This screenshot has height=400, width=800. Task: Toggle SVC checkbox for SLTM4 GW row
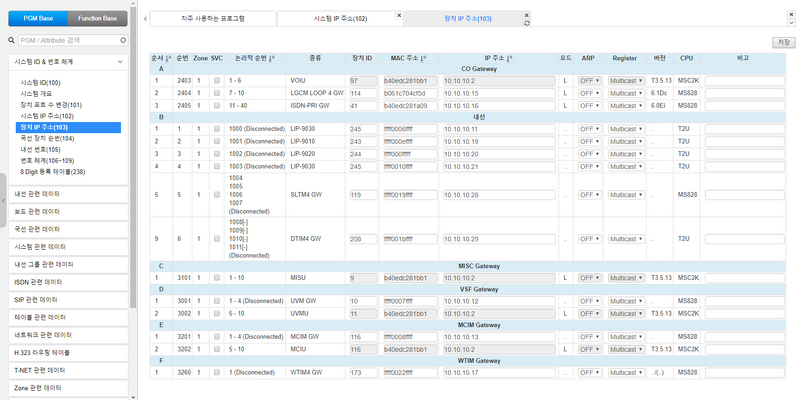coord(217,195)
